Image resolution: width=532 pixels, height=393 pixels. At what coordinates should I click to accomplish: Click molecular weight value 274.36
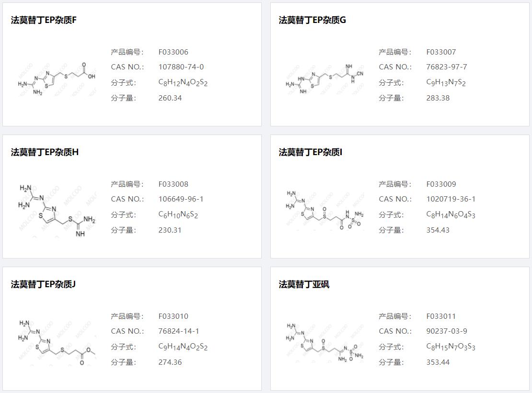(170, 362)
